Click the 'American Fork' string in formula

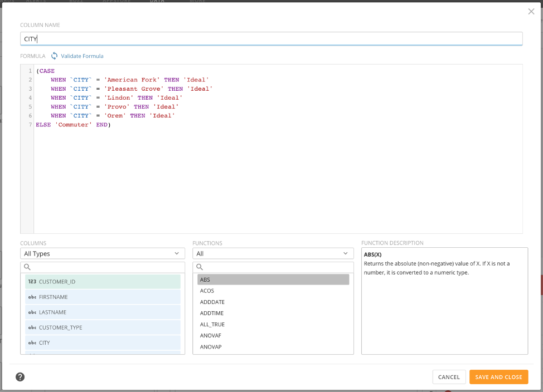pyautogui.click(x=132, y=80)
